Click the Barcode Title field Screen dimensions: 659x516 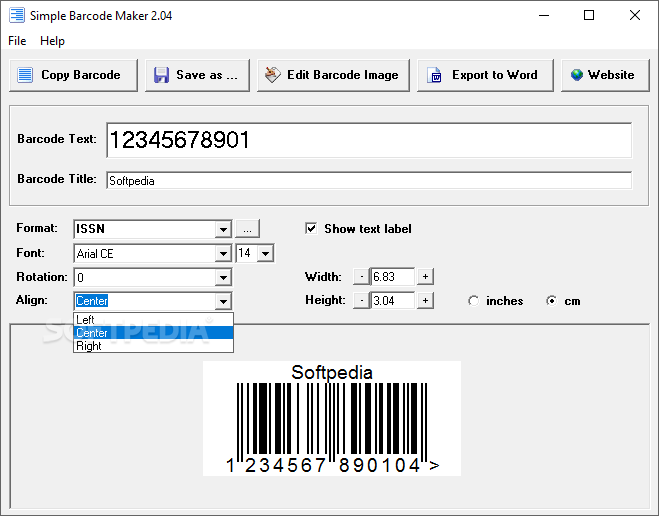pos(369,180)
